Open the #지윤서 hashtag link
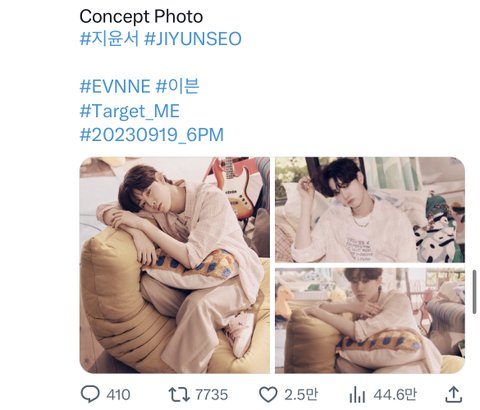This screenshot has height=410, width=480. coord(109,39)
